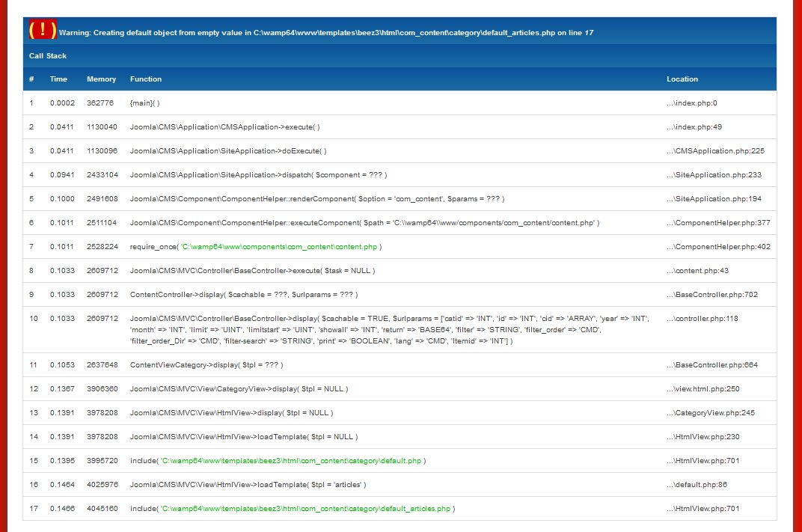Select the CMSApplication->execute( ) function row

point(225,127)
